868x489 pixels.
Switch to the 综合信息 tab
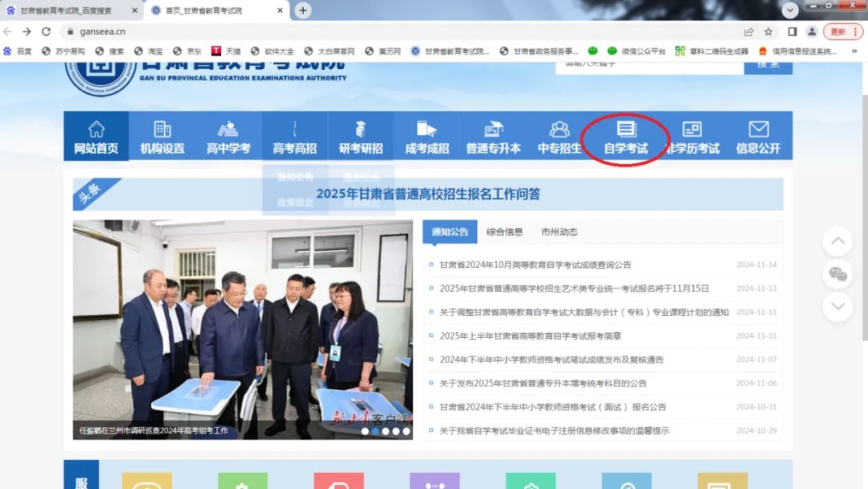pos(504,232)
